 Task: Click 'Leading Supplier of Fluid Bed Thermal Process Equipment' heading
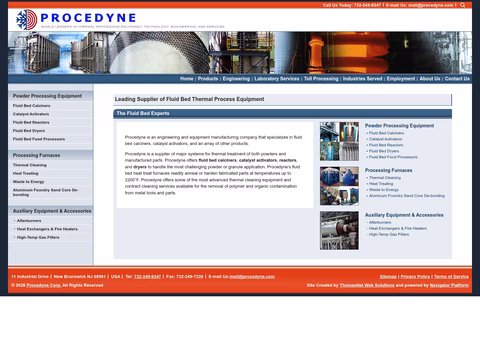pyautogui.click(x=189, y=99)
